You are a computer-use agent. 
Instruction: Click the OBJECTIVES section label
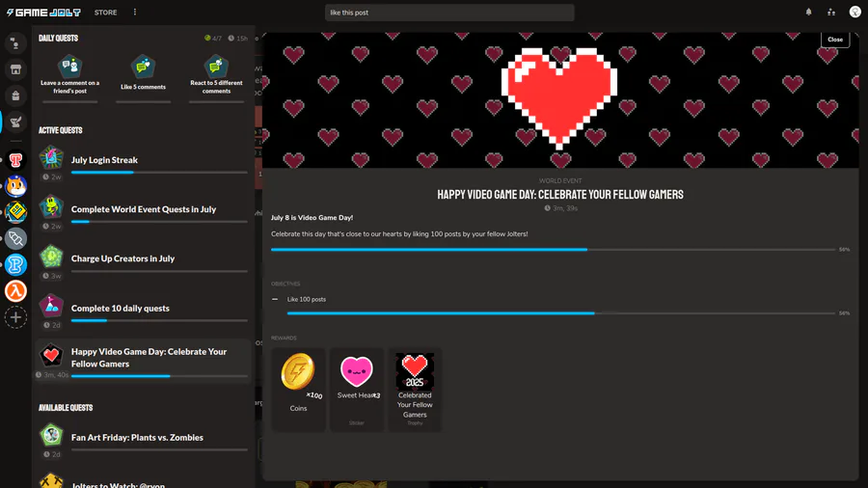coord(285,284)
